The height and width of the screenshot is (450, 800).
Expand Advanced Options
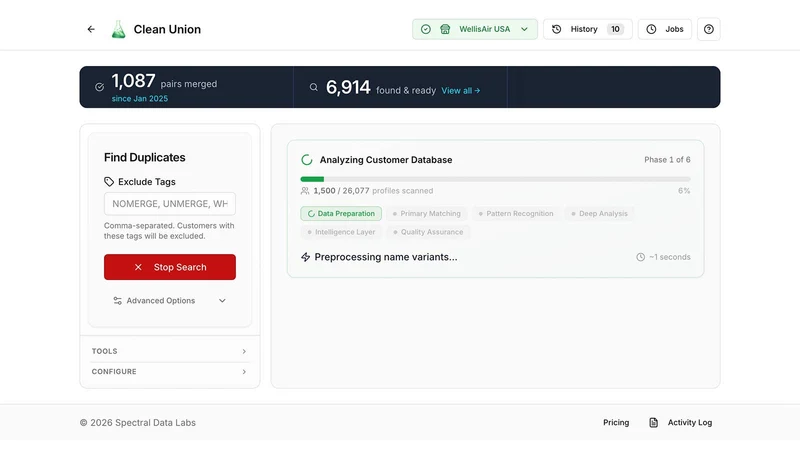(x=170, y=301)
